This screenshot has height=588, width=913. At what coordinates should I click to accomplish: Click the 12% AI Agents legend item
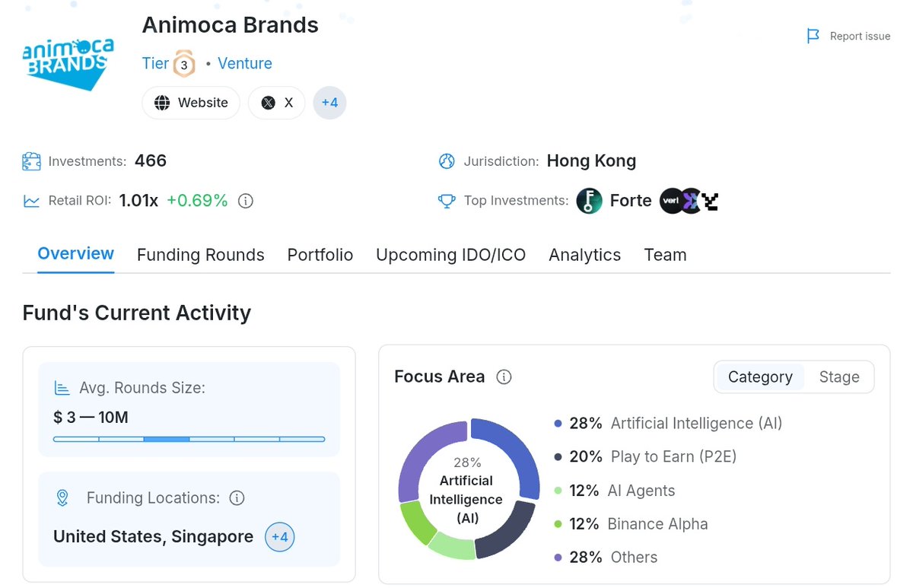coord(615,491)
